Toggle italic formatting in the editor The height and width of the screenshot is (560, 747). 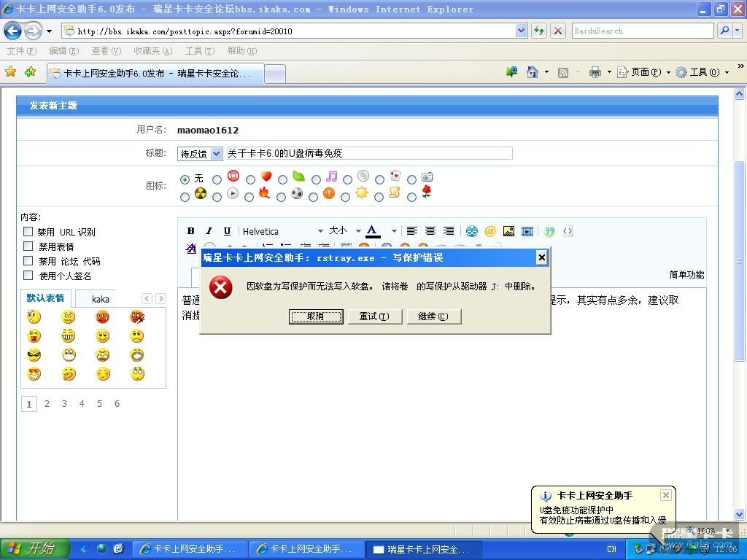pyautogui.click(x=209, y=231)
